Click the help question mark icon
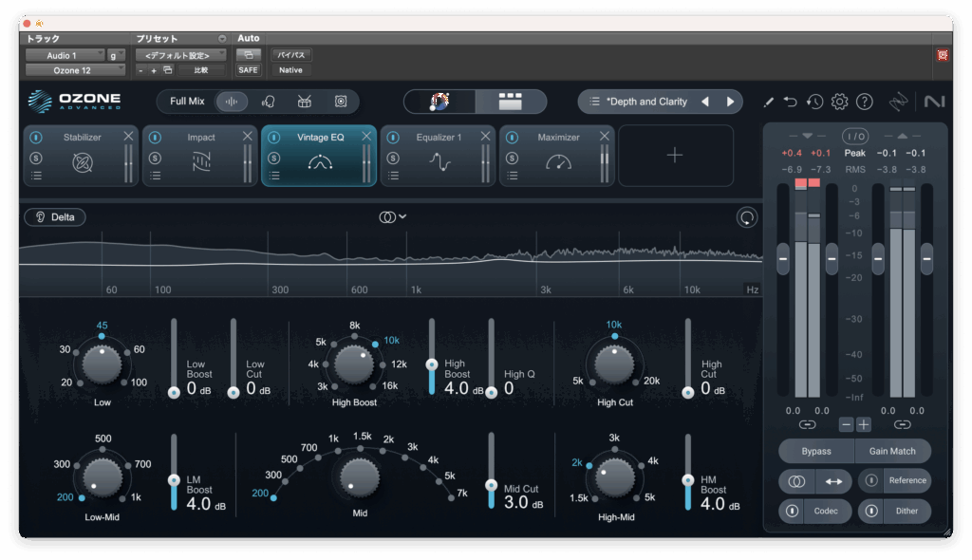972x560 pixels. click(x=864, y=102)
